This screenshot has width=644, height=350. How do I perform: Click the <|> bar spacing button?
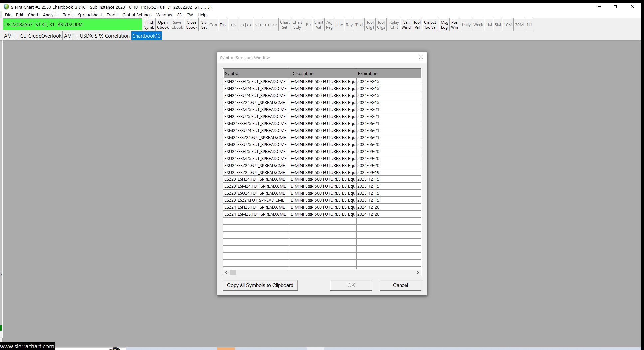tap(233, 25)
